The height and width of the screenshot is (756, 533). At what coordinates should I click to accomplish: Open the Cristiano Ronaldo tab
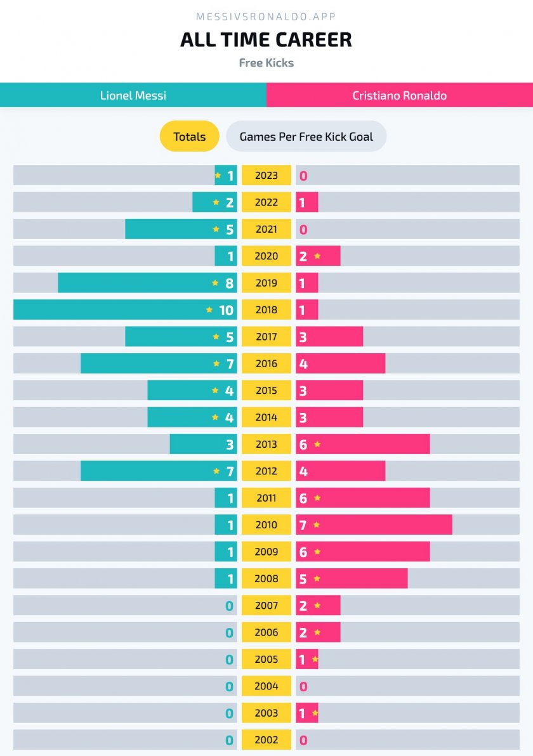400,96
